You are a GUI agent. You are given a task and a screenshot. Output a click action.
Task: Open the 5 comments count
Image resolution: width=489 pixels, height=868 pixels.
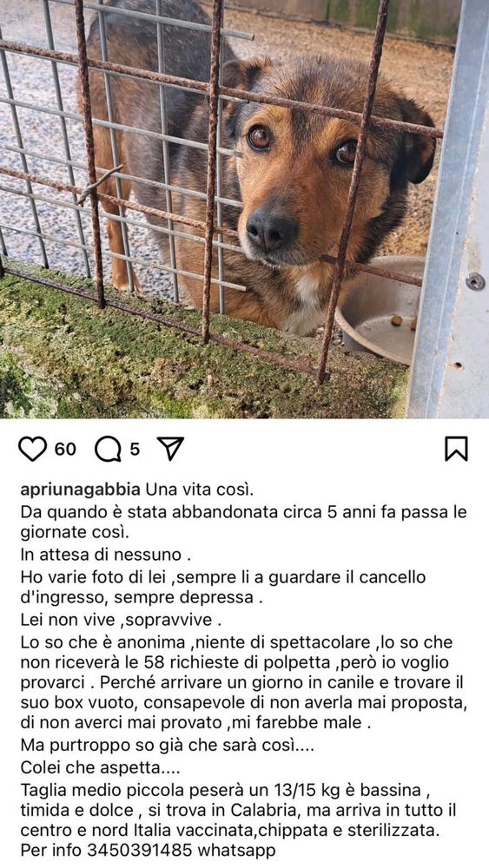[135, 449]
